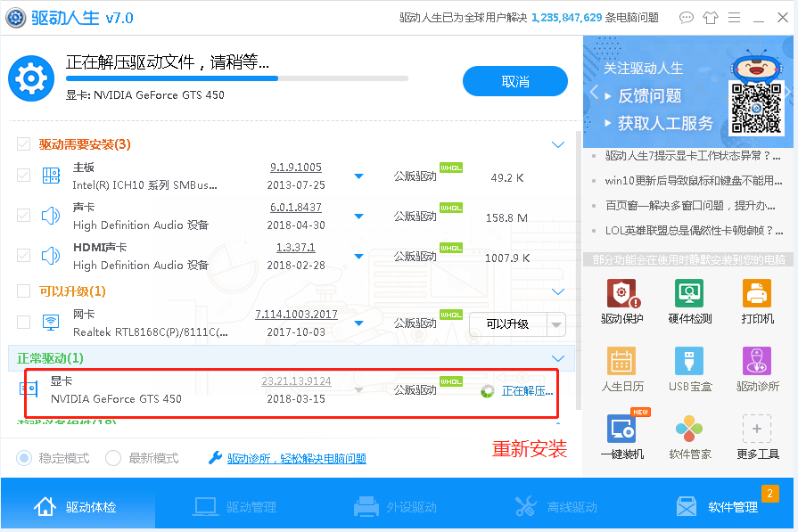Click version link 23.21.13.9124
Image resolution: width=798 pixels, height=532 pixels.
pyautogui.click(x=296, y=381)
